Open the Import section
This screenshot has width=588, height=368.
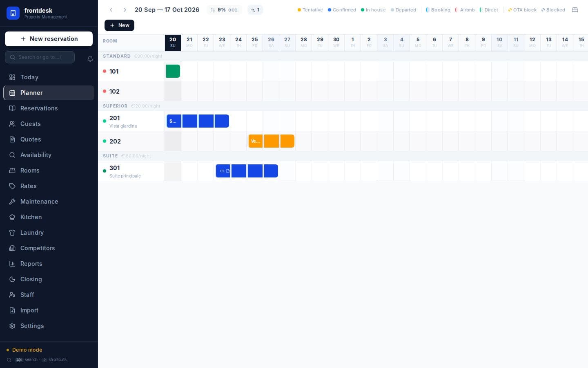coord(49,310)
